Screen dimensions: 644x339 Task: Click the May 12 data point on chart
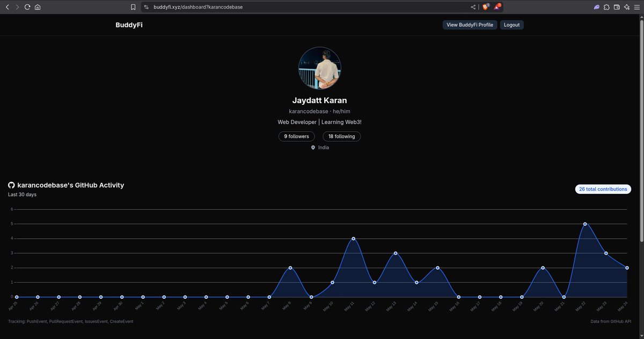click(375, 282)
